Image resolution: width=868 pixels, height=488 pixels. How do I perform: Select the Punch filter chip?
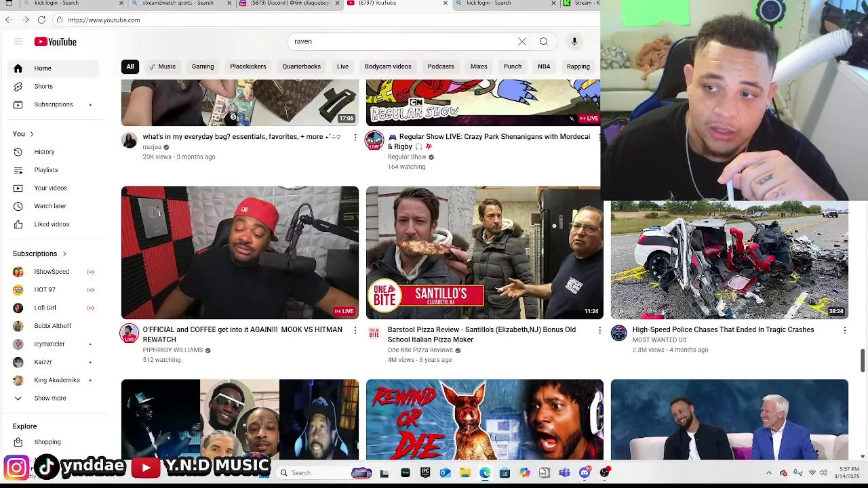(x=513, y=66)
